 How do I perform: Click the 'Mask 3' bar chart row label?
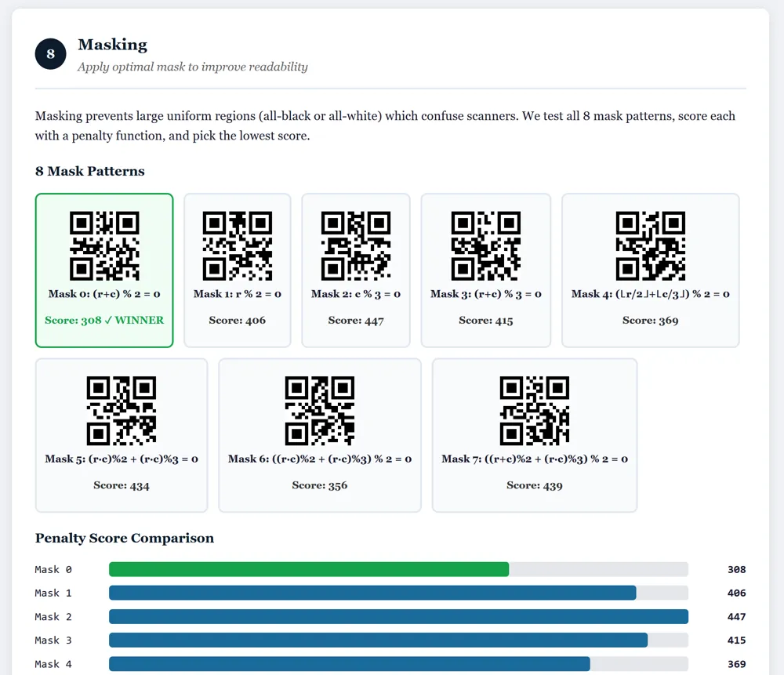(53, 640)
